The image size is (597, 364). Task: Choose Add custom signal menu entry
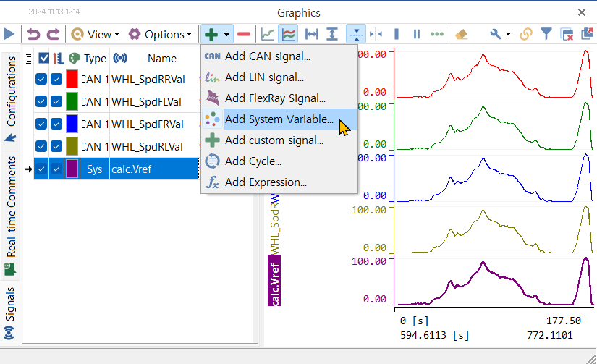(279, 140)
